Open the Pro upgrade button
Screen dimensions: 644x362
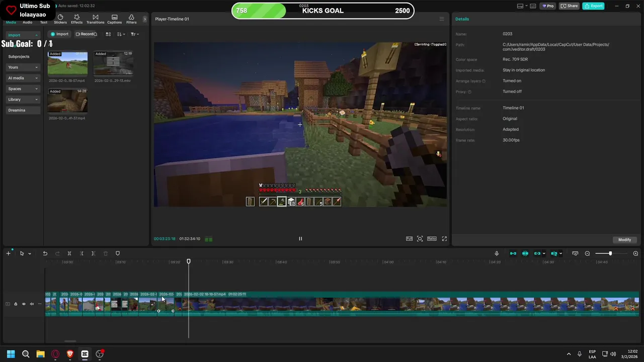tap(547, 6)
